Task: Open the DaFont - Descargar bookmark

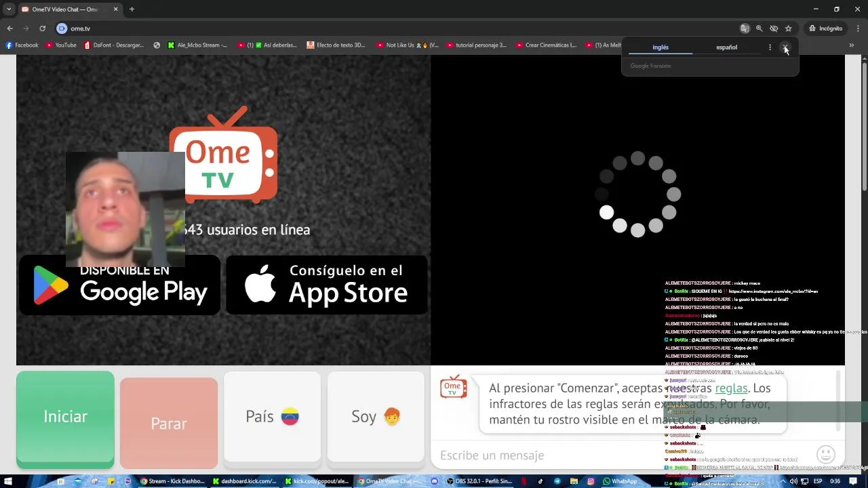Action: click(x=114, y=45)
